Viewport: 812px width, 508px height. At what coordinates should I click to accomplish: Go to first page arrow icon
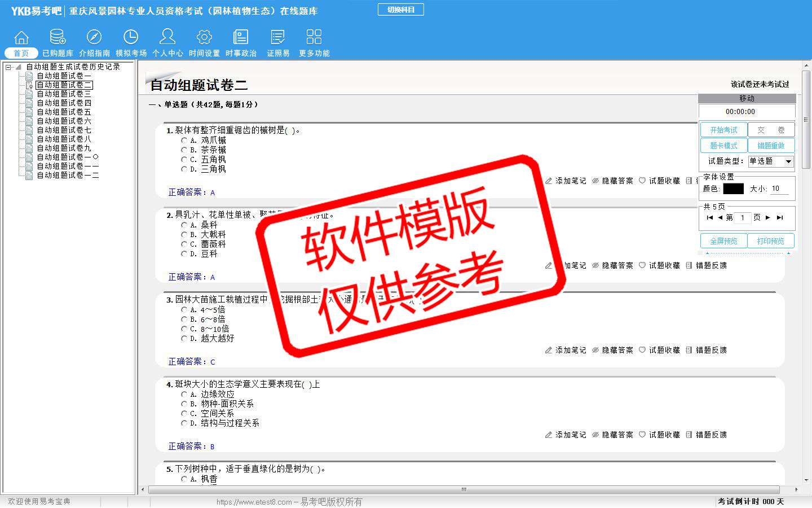[710, 217]
